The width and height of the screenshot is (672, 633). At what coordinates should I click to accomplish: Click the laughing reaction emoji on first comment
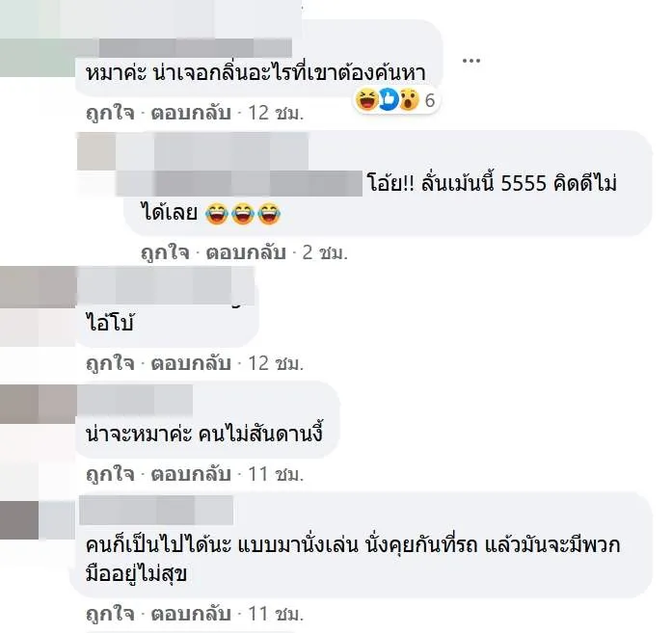(x=366, y=100)
